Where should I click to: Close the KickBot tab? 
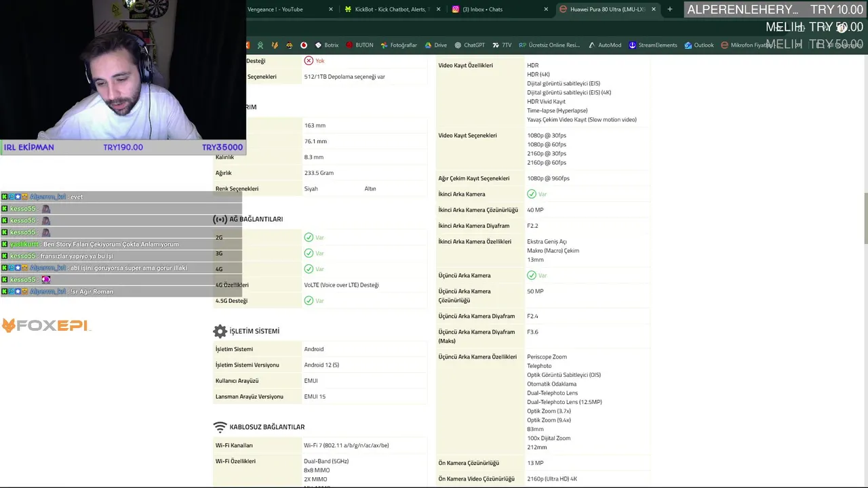(438, 9)
